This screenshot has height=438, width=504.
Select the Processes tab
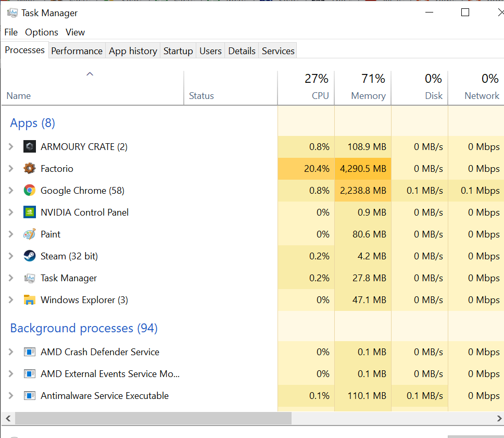(25, 50)
